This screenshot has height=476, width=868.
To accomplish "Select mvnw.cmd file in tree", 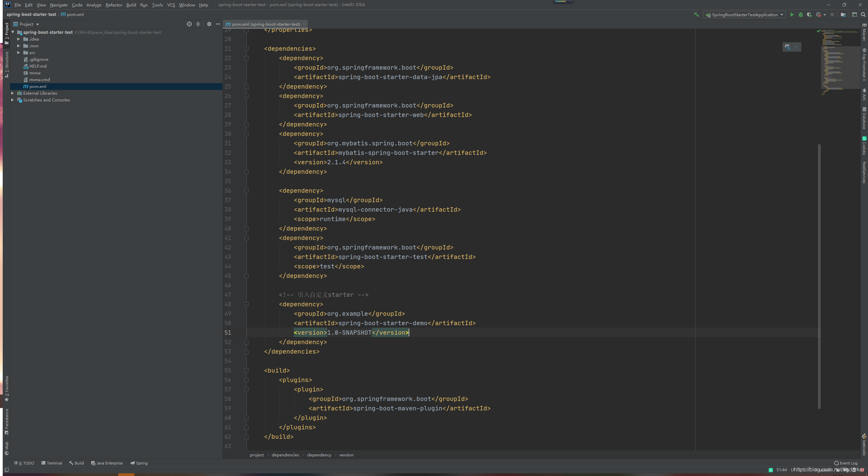I will 37,79.
